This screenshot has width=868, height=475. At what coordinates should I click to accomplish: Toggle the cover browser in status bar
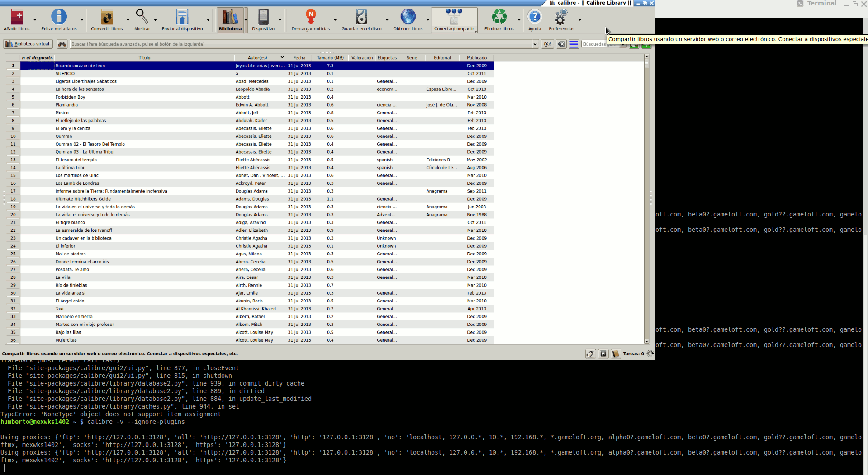pos(603,354)
